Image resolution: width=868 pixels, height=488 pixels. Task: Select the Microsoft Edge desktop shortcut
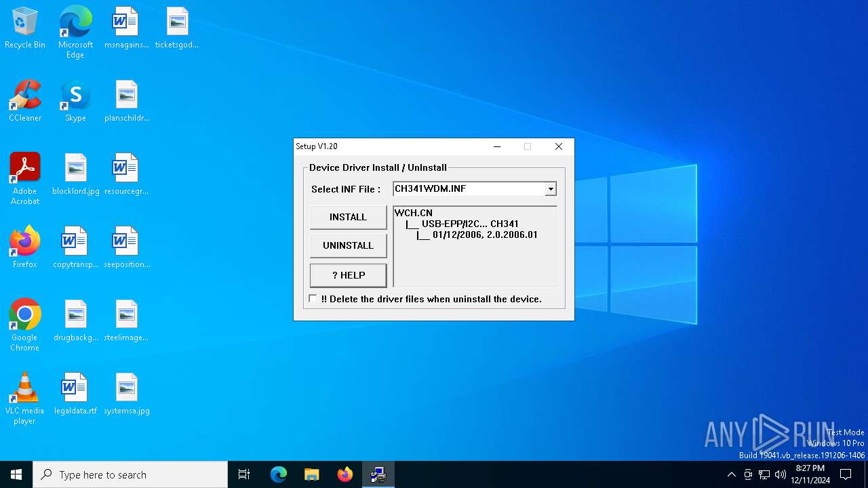pos(75,33)
